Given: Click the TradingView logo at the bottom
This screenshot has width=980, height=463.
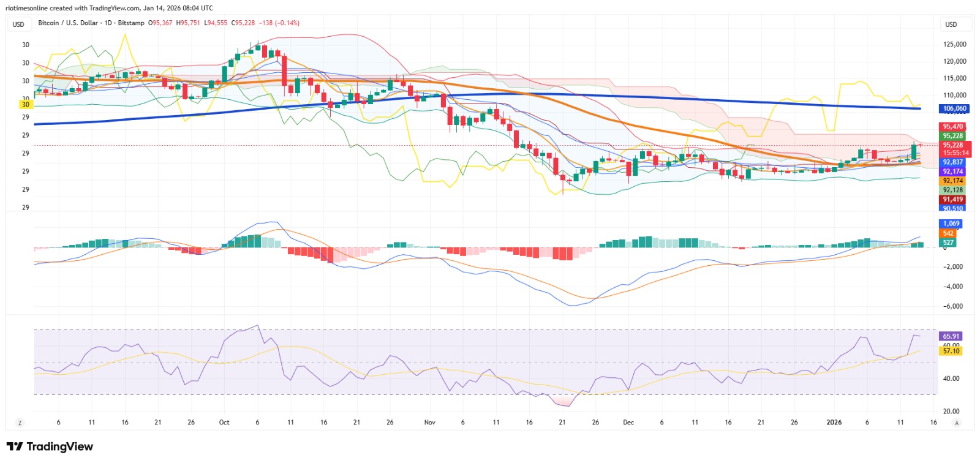Looking at the screenshot, I should pyautogui.click(x=50, y=446).
